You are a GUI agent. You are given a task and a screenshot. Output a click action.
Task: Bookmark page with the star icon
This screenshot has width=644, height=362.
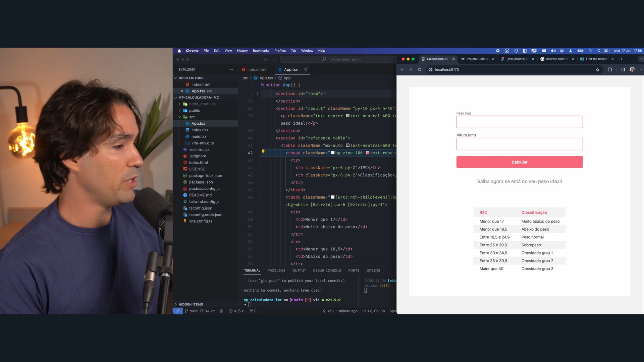(x=597, y=69)
